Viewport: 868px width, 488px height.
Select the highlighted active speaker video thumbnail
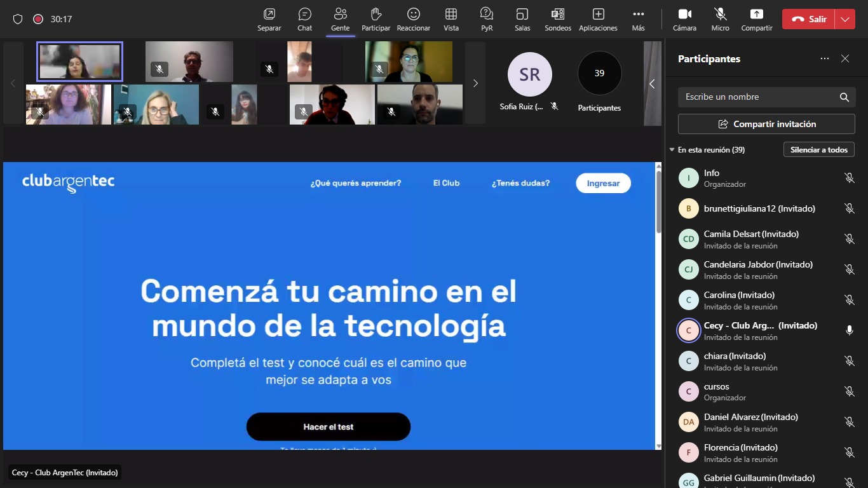pyautogui.click(x=79, y=61)
